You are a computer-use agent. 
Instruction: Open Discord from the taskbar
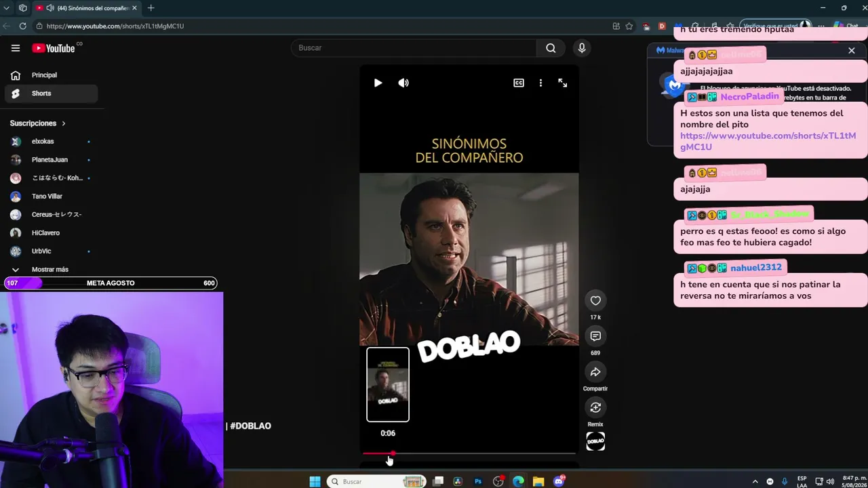(x=559, y=481)
